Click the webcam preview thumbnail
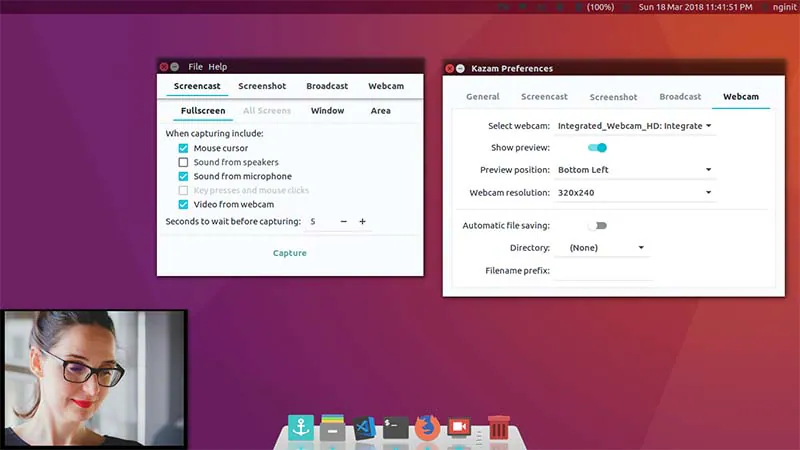The height and width of the screenshot is (450, 800). [94, 379]
